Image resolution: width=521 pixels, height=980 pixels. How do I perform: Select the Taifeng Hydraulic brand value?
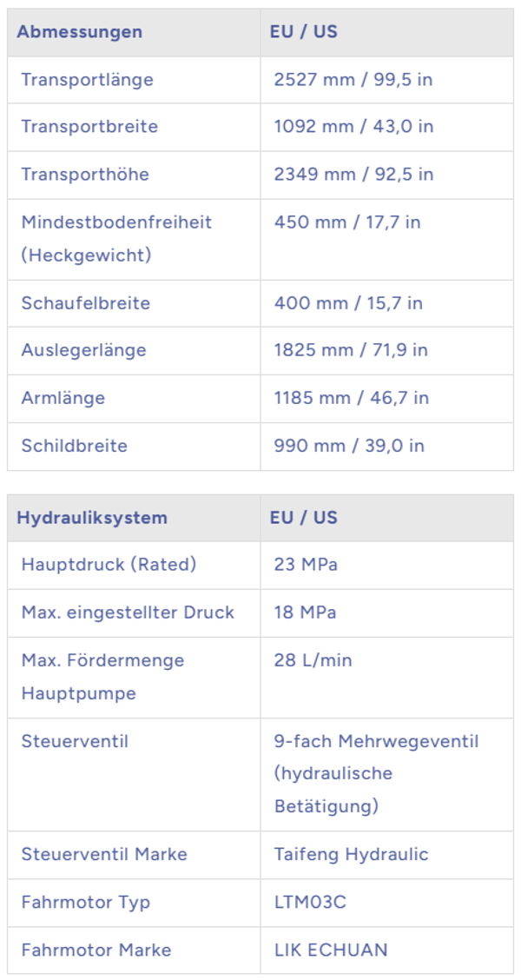(x=351, y=854)
